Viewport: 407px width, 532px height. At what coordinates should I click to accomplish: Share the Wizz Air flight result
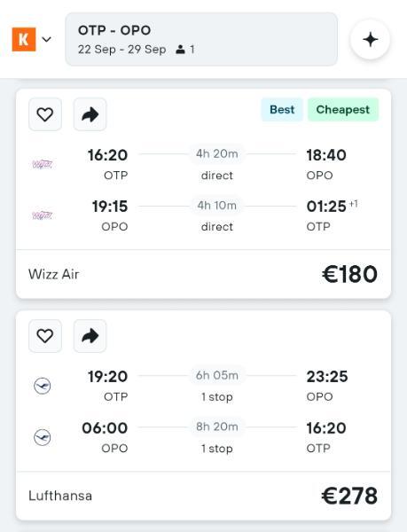(x=90, y=114)
